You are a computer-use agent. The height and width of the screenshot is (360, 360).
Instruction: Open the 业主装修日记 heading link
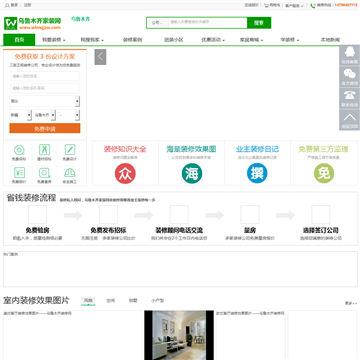(x=257, y=149)
